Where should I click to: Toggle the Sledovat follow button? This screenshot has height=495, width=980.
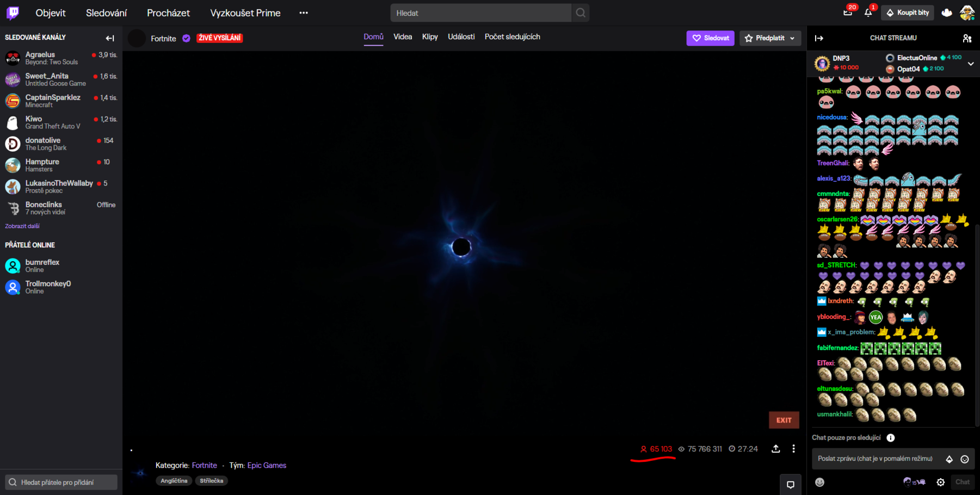710,38
